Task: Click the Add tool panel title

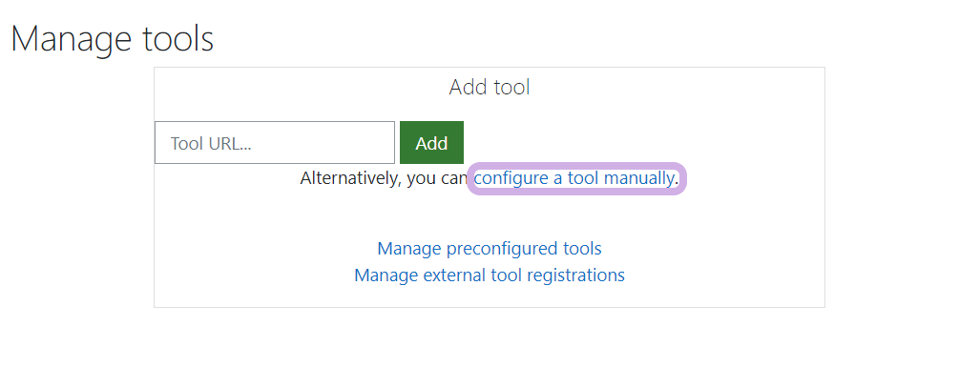Action: pos(490,87)
